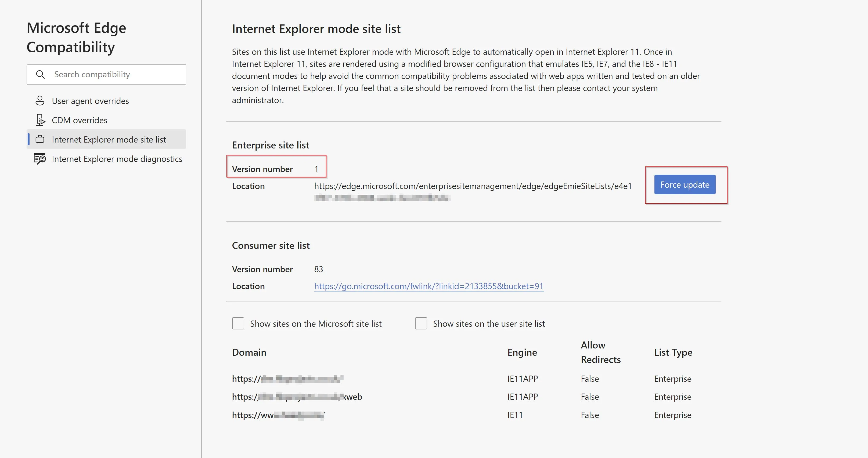Click the Enterprise site list heading
868x458 pixels.
coord(271,145)
